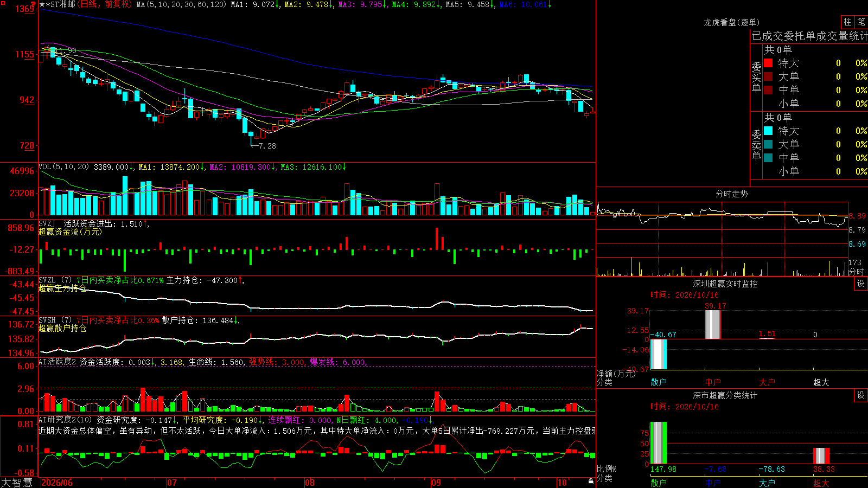Select the AI活跃度2 indicator label
This screenshot has width=868, height=488.
(x=58, y=362)
